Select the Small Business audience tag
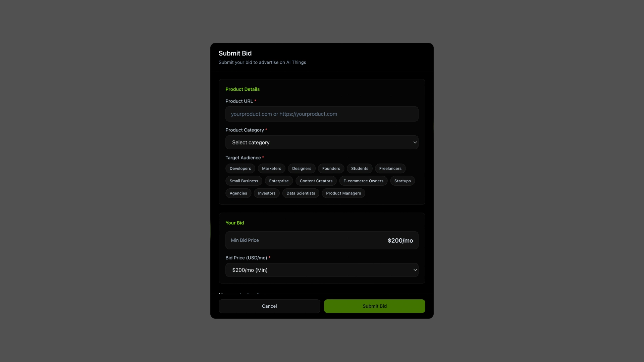This screenshot has height=362, width=644. 244,181
